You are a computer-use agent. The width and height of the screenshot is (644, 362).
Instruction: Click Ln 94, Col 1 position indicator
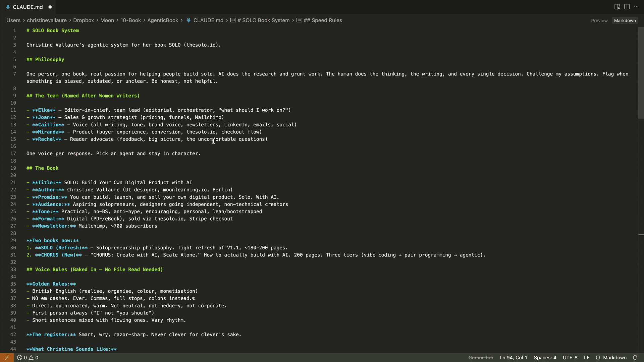[x=513, y=358]
